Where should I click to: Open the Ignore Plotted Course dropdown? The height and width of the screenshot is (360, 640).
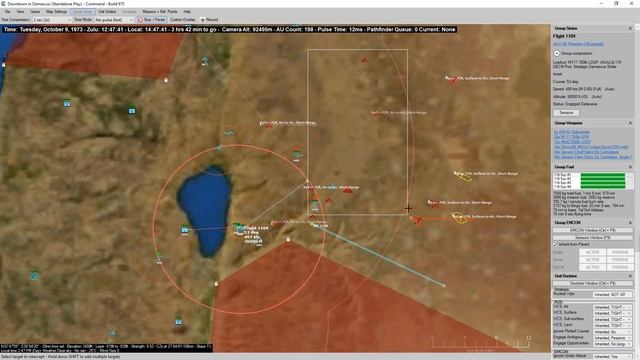pos(612,332)
